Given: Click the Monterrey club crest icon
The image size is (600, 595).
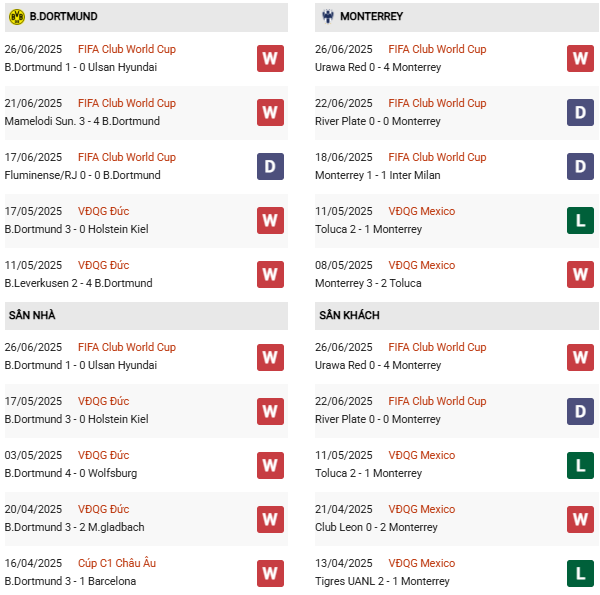Looking at the screenshot, I should click(326, 17).
